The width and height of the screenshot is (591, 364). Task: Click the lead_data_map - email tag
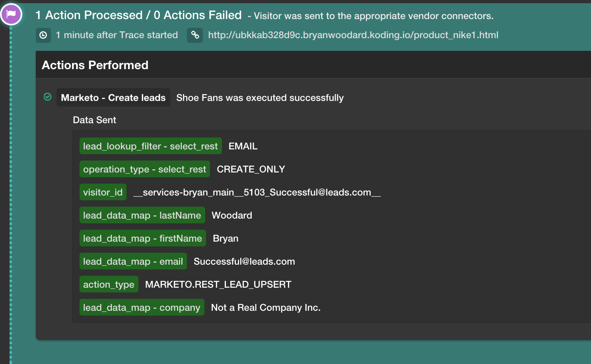coord(133,261)
